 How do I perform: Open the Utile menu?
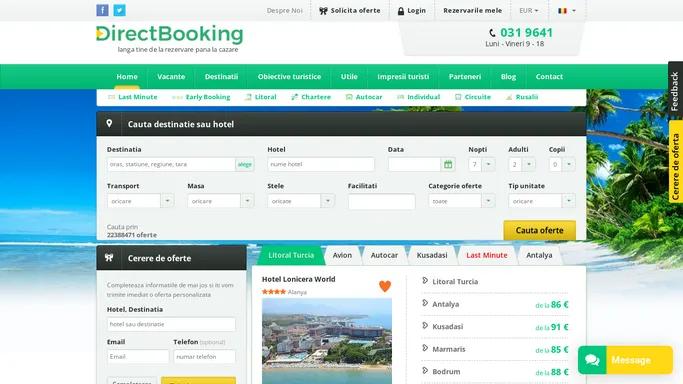click(x=349, y=77)
